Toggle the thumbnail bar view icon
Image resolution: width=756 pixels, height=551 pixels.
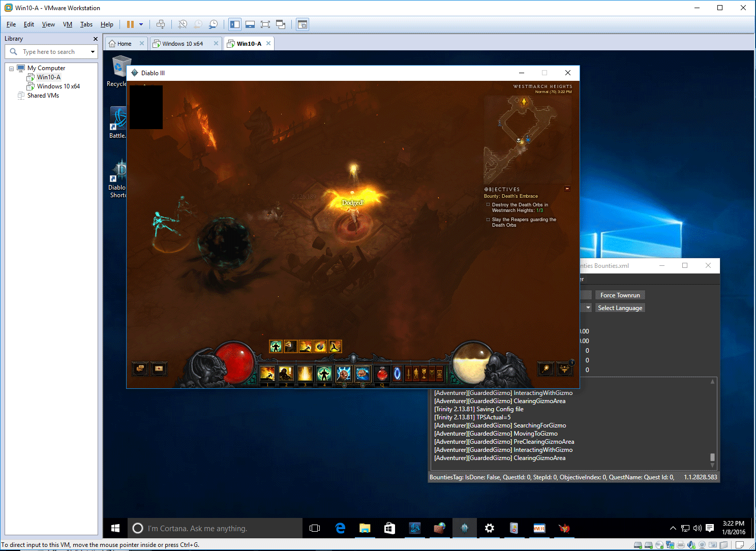(250, 24)
